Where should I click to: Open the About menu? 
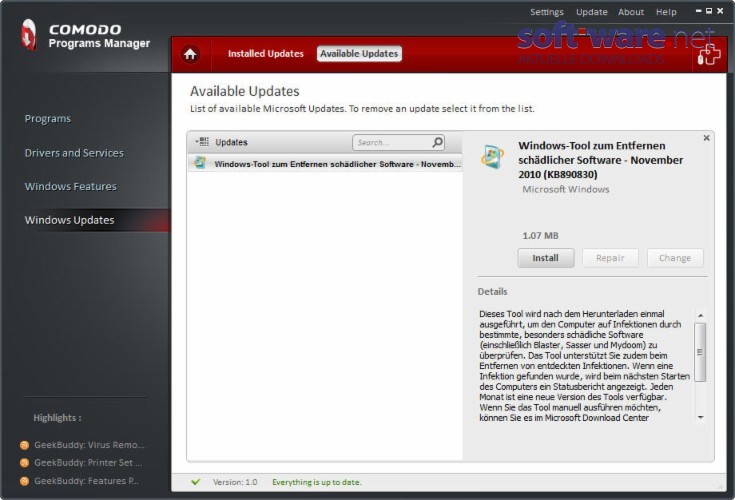point(630,12)
